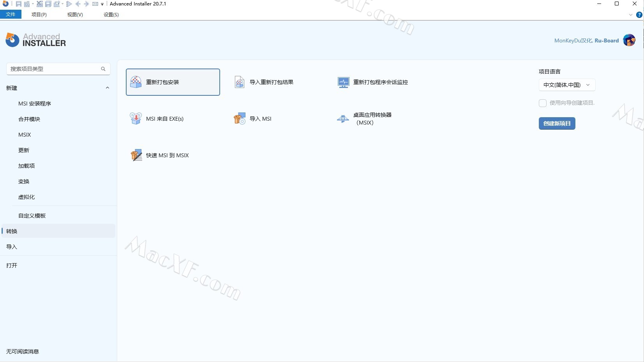Open the Customize Quick Access Toolbar arrow
Viewport: 644px width, 362px height.
point(102,4)
